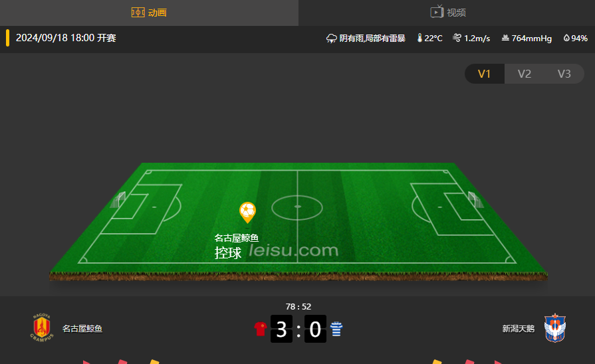Click the Nagoya Grampus team logo
This screenshot has width=595, height=364.
(x=42, y=327)
